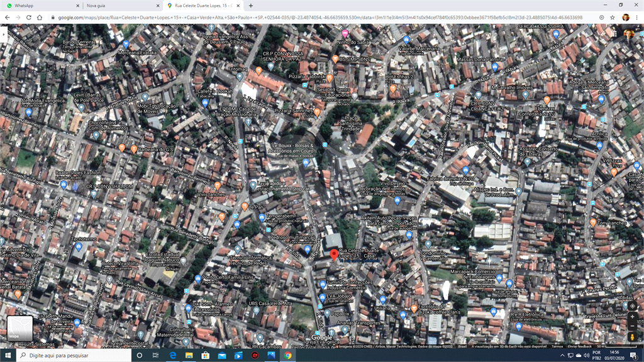The width and height of the screenshot is (644, 362).
Task: Center map on my location
Action: point(632,305)
